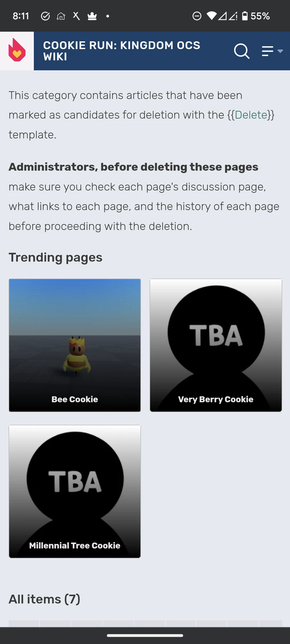The height and width of the screenshot is (644, 290).
Task: Open the wiki search magnifier
Action: [242, 51]
